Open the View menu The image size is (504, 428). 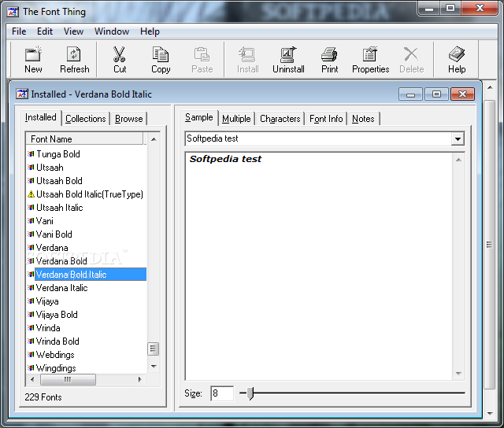coord(73,31)
